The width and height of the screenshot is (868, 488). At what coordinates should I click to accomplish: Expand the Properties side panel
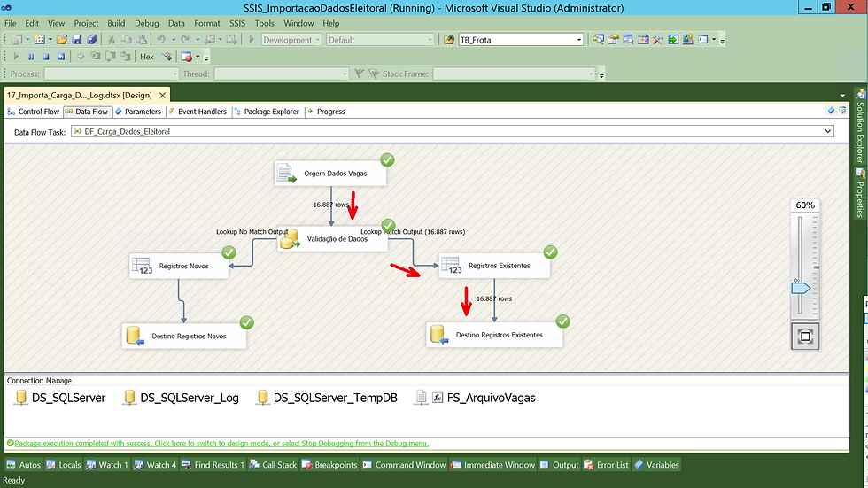[860, 194]
